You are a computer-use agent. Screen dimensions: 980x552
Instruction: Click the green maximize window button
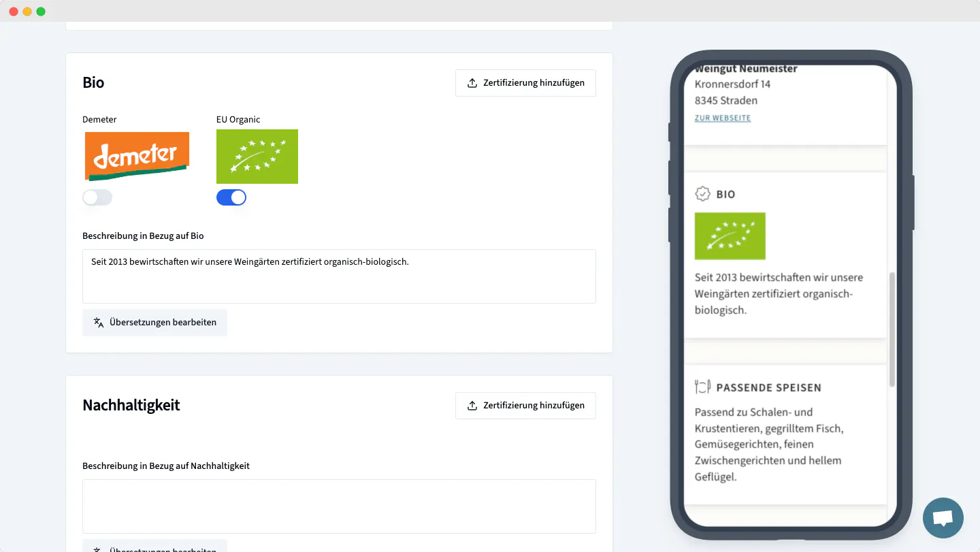[x=41, y=12]
